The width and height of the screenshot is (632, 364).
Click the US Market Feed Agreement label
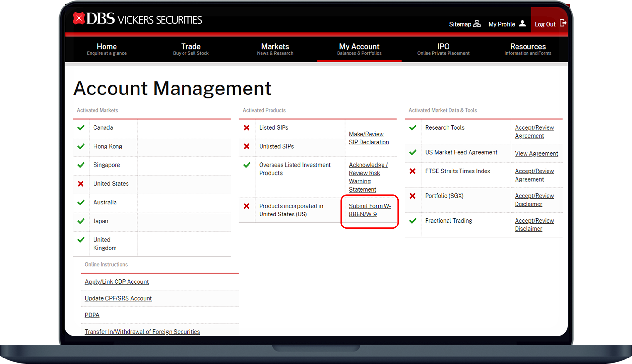[x=461, y=152]
